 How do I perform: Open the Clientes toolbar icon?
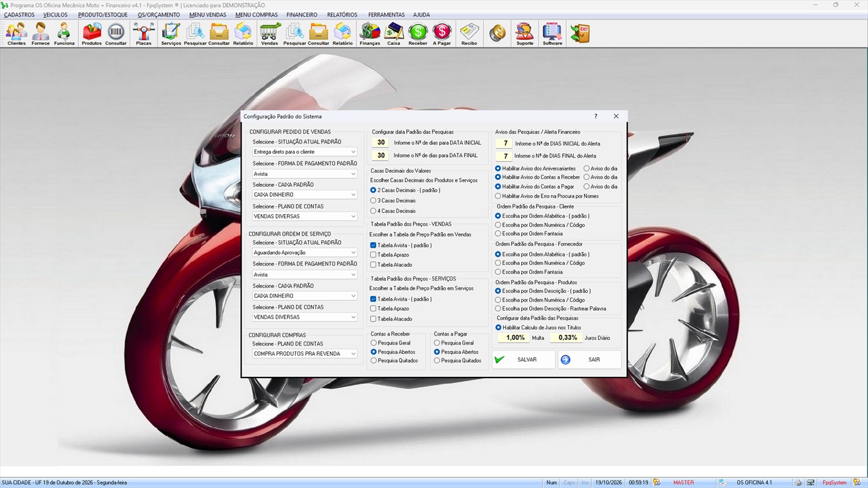pos(17,34)
